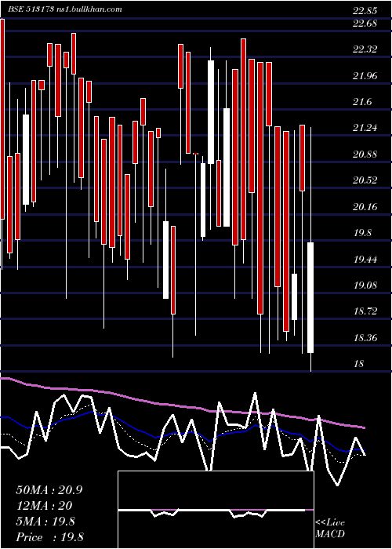Click the 5MA : 19.8 readout
This screenshot has height=549, width=392.
[45, 522]
